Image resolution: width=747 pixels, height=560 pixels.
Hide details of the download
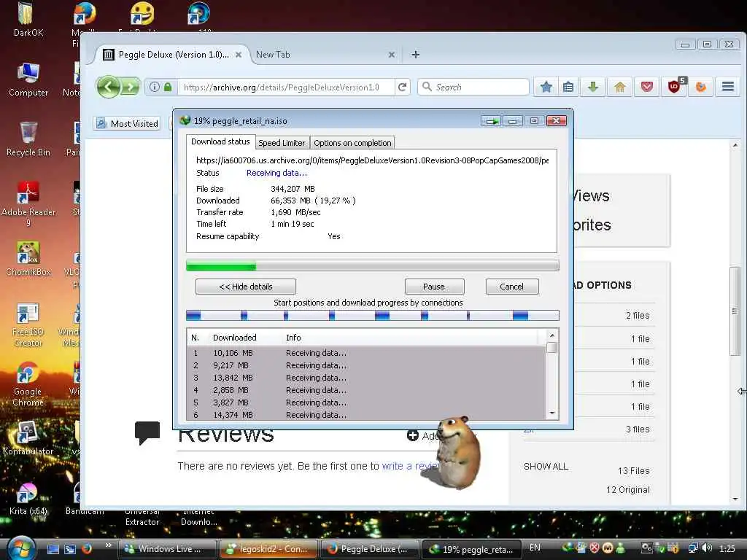(x=246, y=287)
